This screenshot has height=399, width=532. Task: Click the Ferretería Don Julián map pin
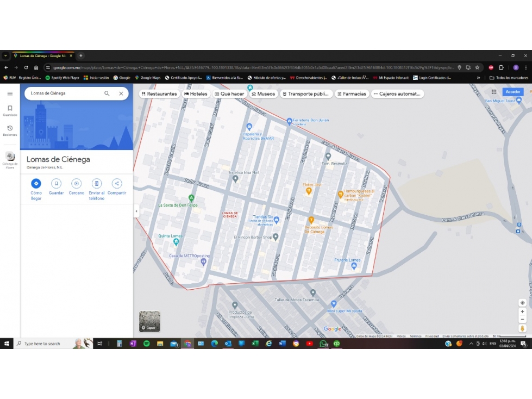pyautogui.click(x=290, y=121)
